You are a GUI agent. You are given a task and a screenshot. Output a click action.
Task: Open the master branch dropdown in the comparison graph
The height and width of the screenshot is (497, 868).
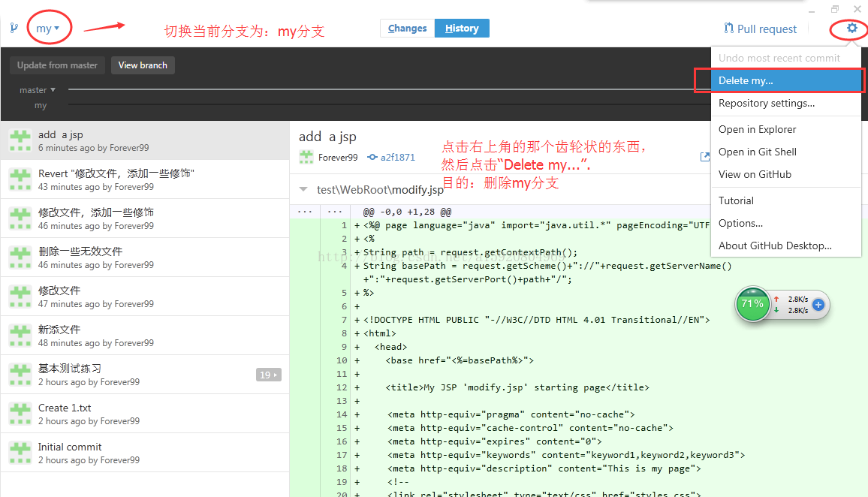point(38,89)
